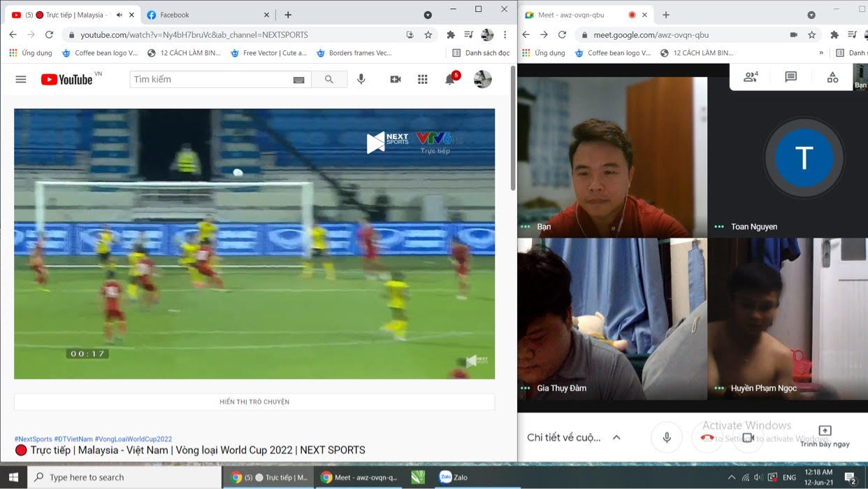Reload the YouTube page
This screenshot has height=489, width=868.
[49, 35]
